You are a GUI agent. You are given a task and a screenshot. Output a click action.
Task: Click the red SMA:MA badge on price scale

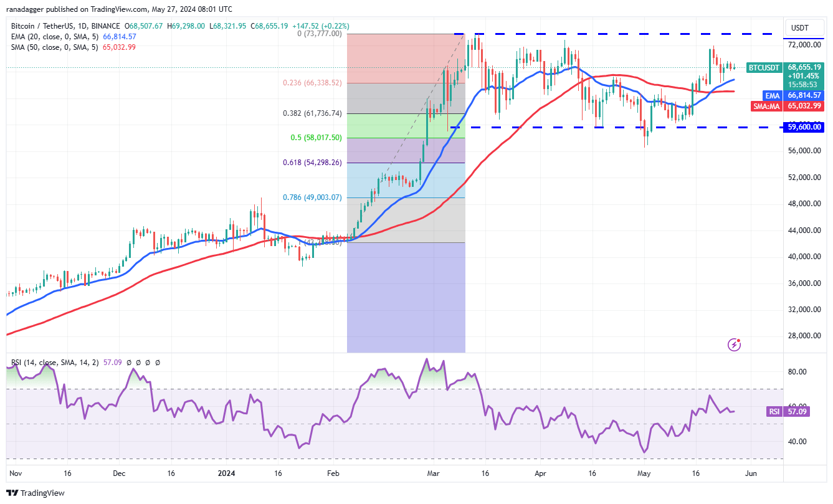coord(767,106)
